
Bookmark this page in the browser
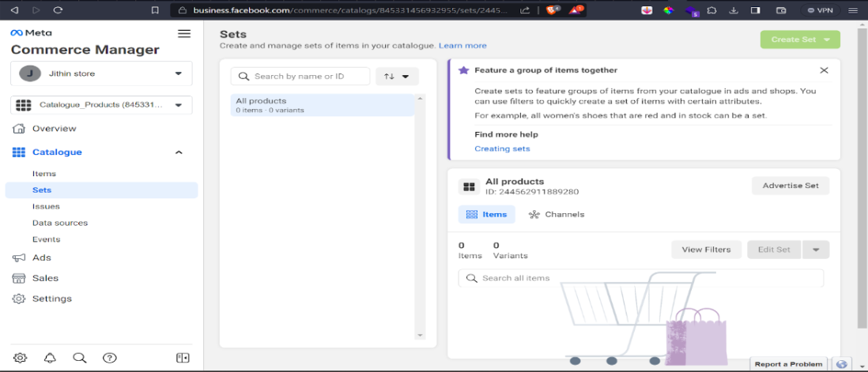tap(155, 10)
